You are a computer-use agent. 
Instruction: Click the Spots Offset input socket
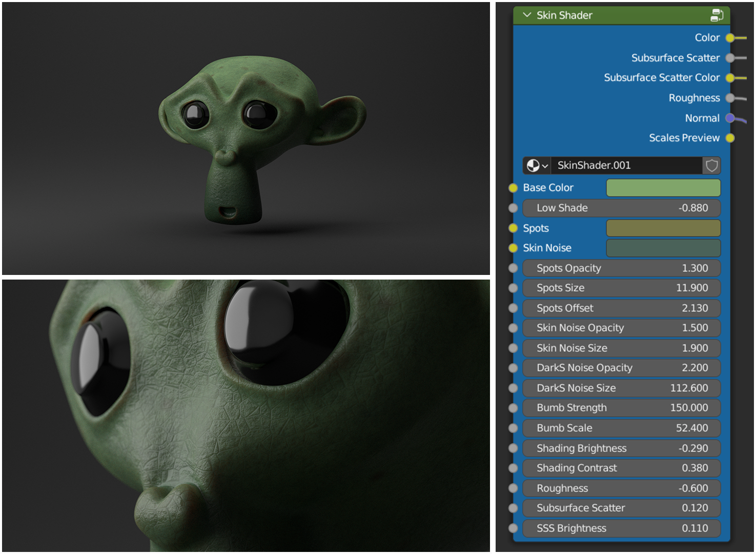click(513, 308)
